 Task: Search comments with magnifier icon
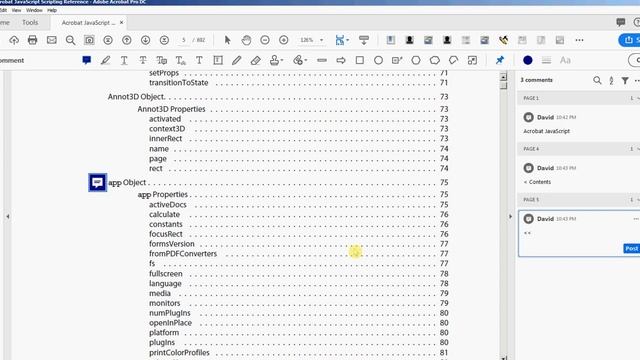(x=597, y=80)
